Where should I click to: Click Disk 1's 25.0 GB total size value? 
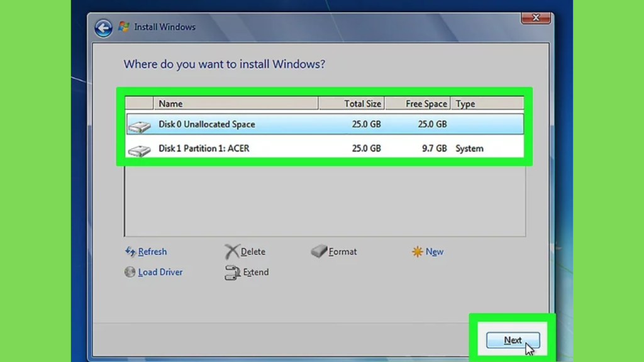click(x=367, y=148)
